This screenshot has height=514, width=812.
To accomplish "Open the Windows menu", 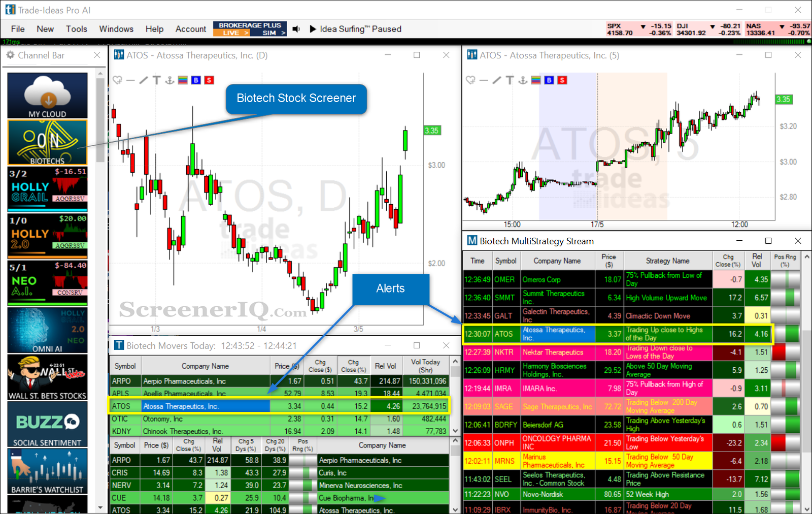I will [x=116, y=29].
